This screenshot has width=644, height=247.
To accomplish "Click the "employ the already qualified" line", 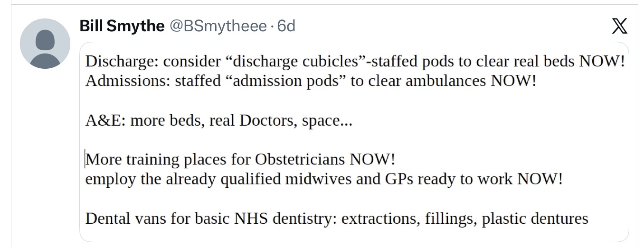I will tap(324, 179).
